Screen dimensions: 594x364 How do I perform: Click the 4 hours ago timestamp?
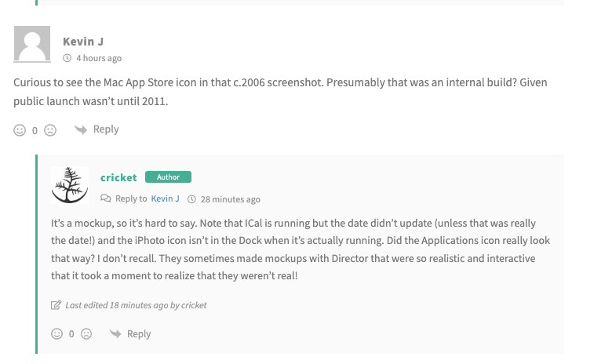click(99, 58)
